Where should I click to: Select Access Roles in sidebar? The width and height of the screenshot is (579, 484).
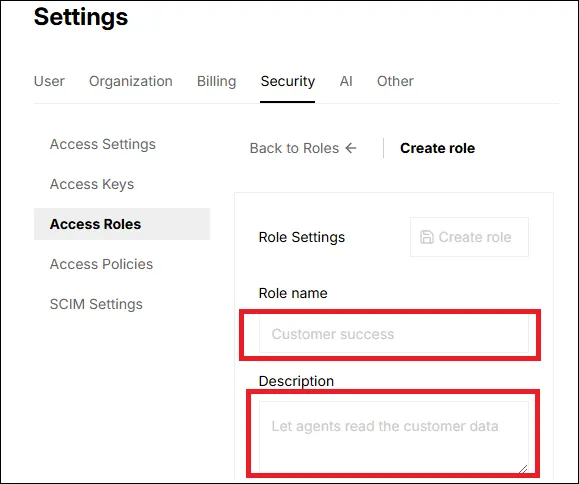122,224
